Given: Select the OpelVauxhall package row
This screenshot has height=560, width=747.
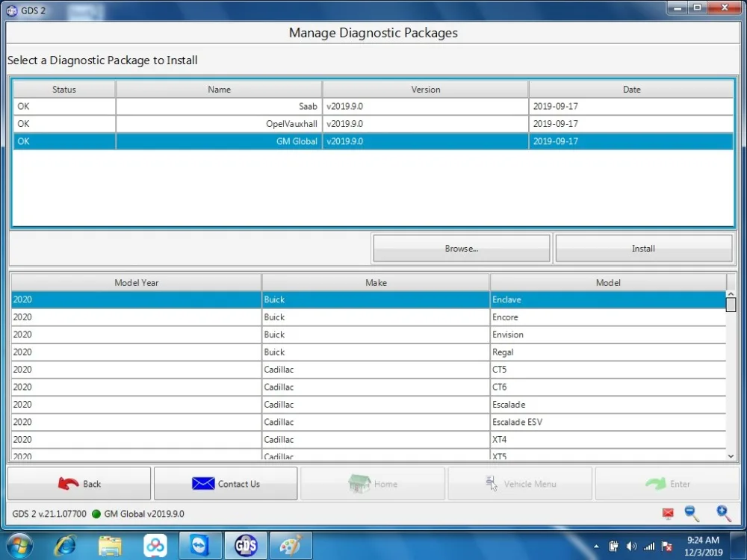Looking at the screenshot, I should click(373, 124).
